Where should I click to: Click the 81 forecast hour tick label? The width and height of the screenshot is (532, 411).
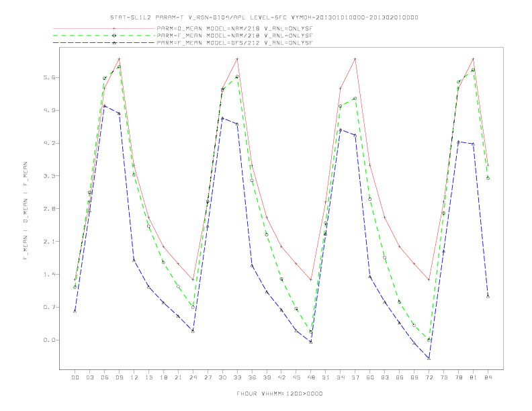[474, 377]
